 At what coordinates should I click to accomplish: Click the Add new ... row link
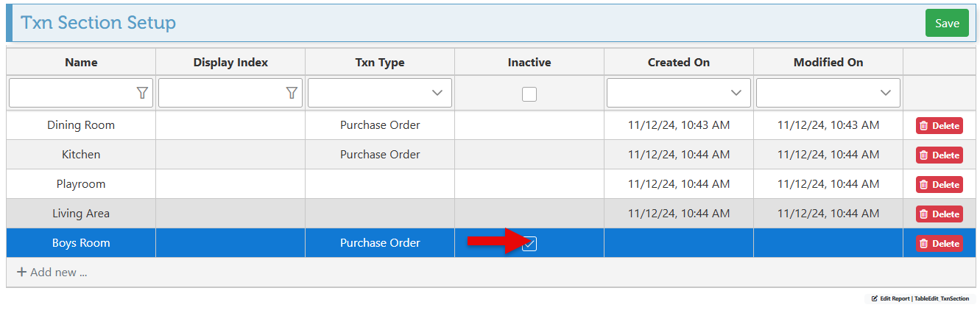[x=52, y=273]
